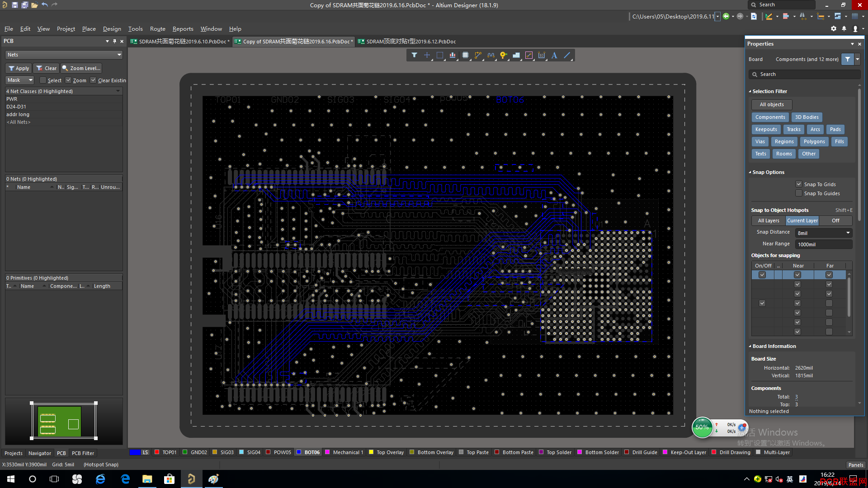868x488 pixels.
Task: Switch to SDRAM 2019.6.10 PcbDoc tab
Action: pyautogui.click(x=180, y=41)
